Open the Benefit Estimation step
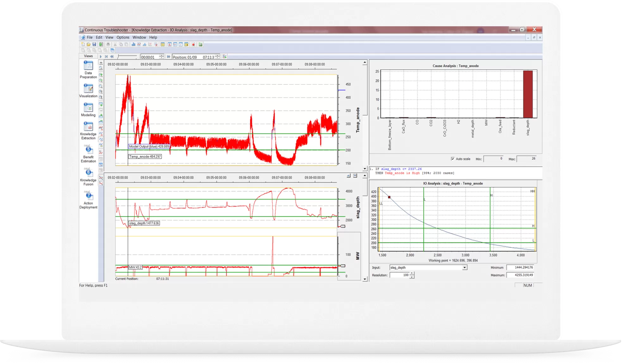 pyautogui.click(x=88, y=154)
